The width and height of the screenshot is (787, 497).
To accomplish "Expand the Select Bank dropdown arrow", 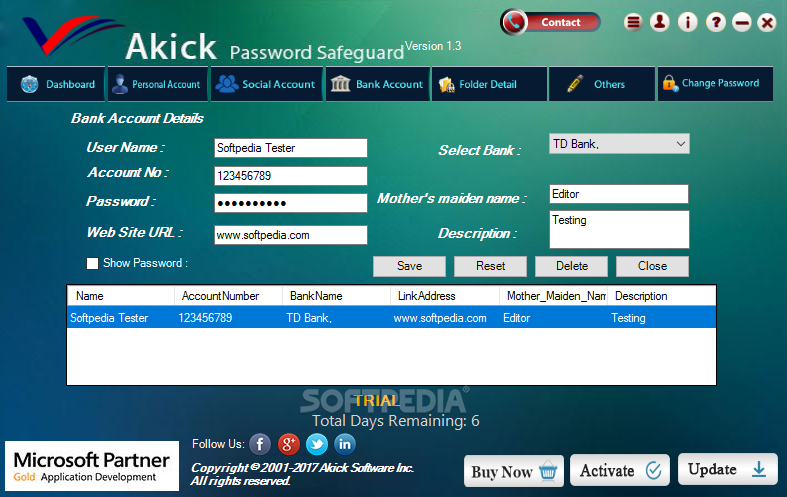I will pos(681,144).
